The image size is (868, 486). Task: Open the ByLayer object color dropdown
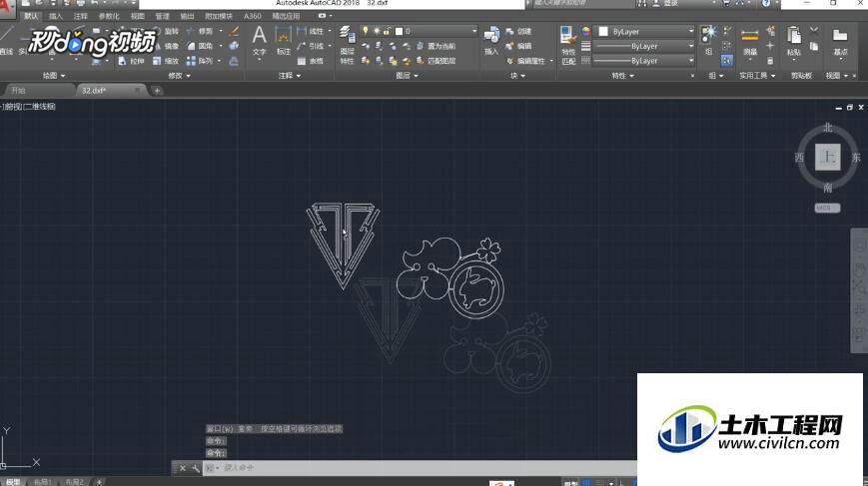coord(644,32)
